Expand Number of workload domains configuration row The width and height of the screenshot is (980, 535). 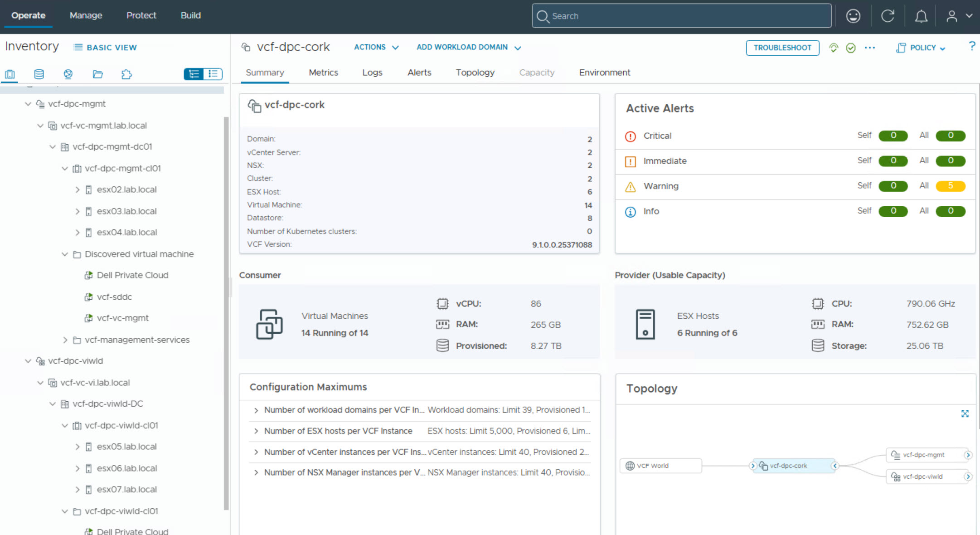(x=256, y=410)
